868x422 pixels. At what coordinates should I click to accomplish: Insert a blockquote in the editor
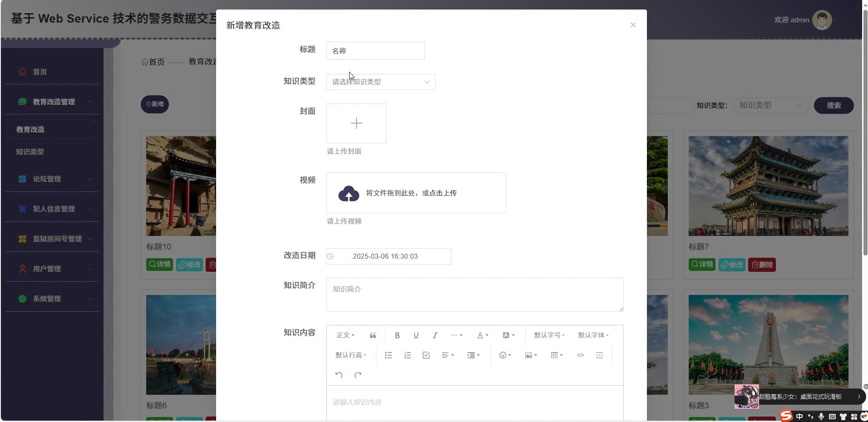373,335
